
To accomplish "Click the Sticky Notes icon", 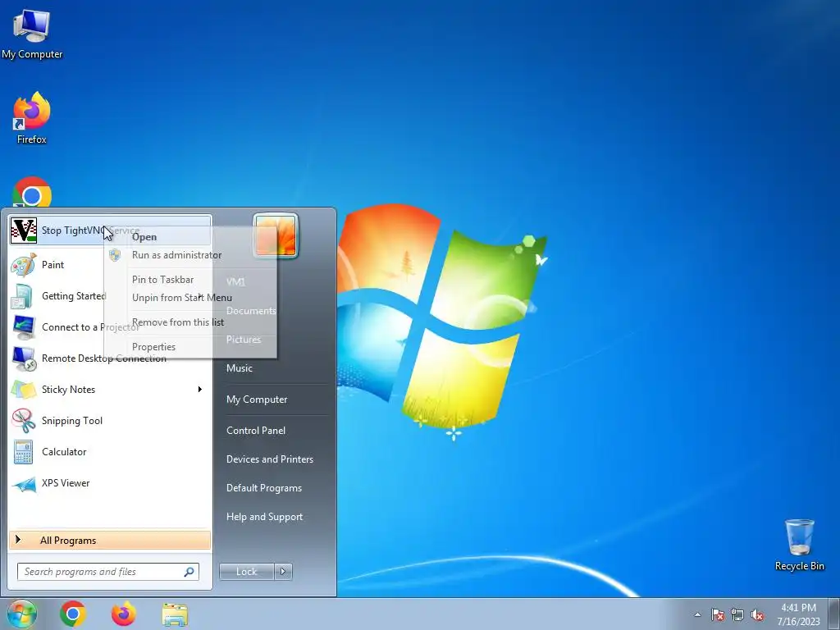I will click(x=24, y=390).
